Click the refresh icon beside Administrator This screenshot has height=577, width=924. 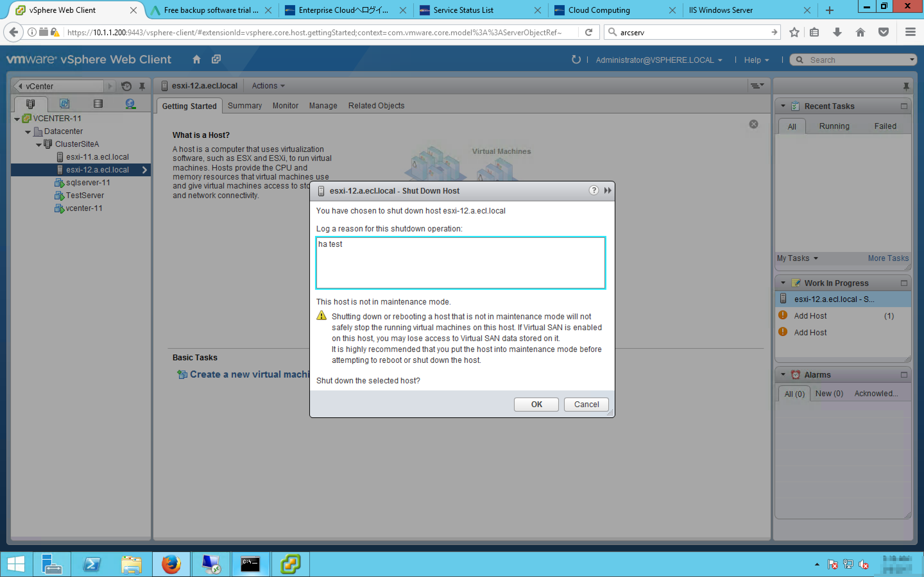coord(575,60)
